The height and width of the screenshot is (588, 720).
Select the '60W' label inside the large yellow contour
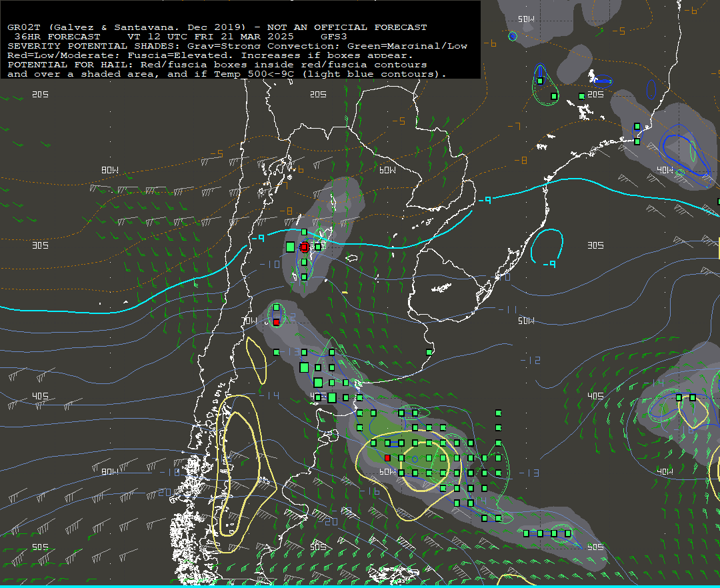(387, 472)
